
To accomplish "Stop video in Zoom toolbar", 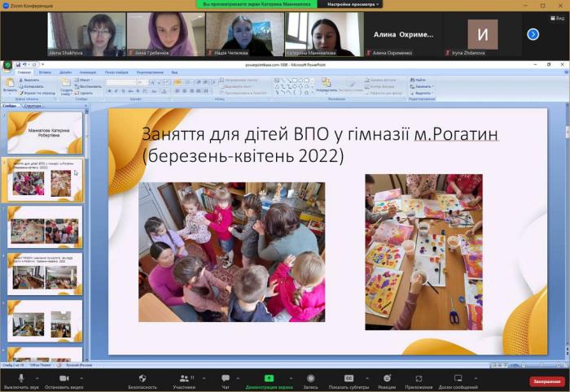I will click(x=64, y=381).
